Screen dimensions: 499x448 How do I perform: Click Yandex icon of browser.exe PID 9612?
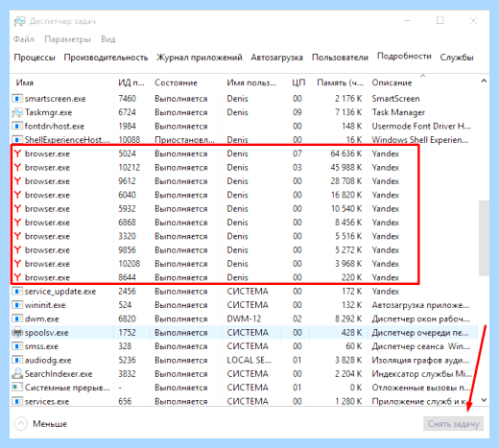(17, 181)
